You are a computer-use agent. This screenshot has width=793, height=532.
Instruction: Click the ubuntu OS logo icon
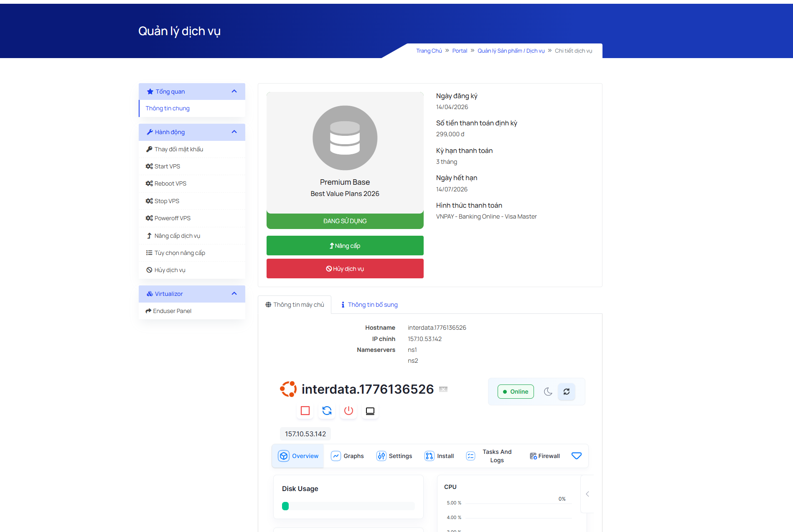pos(288,389)
